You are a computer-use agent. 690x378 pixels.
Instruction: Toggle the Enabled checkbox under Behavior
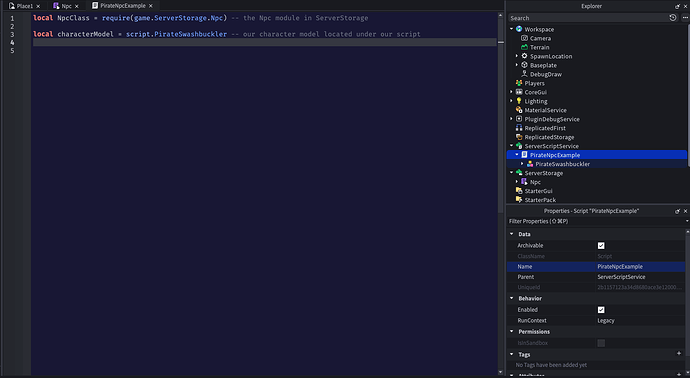(x=601, y=310)
